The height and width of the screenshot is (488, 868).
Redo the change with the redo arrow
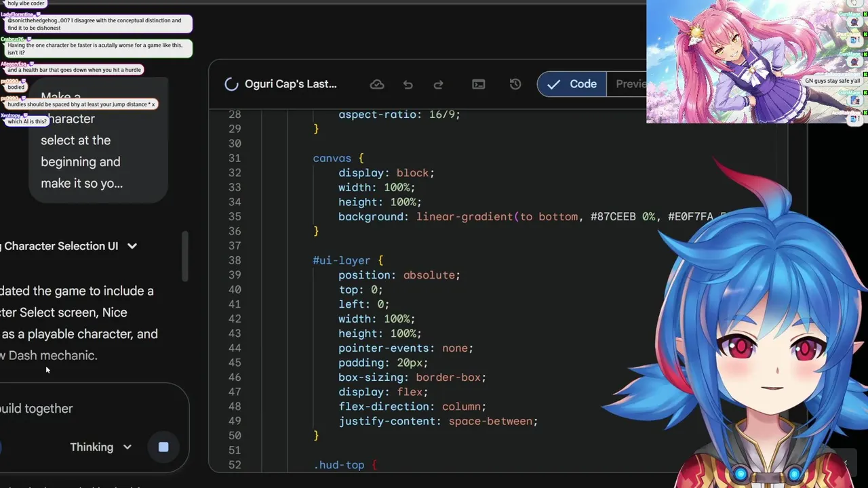(438, 84)
